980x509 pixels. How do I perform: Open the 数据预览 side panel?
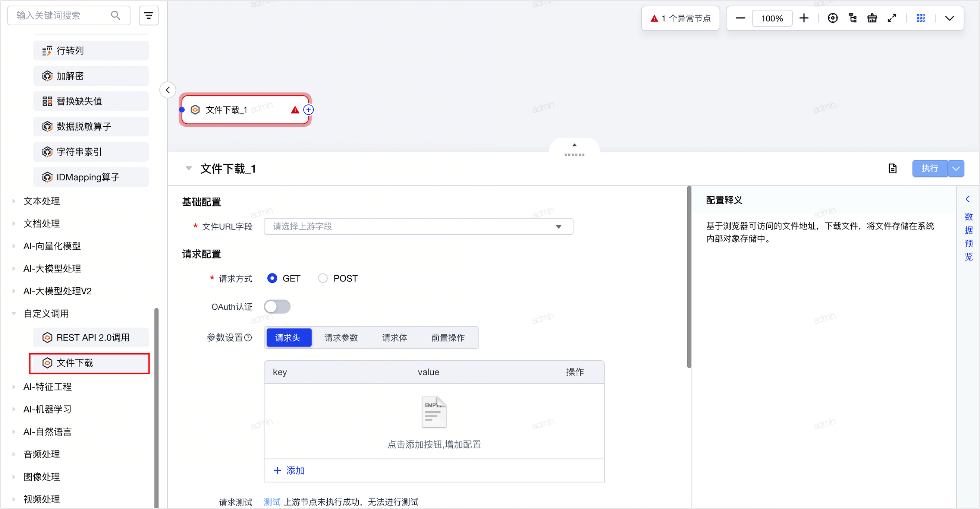pyautogui.click(x=968, y=237)
